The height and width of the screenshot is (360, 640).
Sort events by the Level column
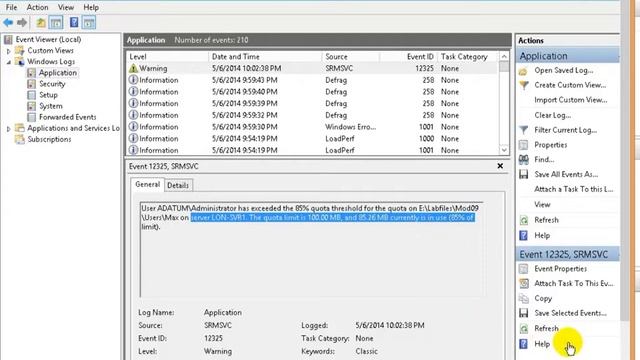pos(167,57)
